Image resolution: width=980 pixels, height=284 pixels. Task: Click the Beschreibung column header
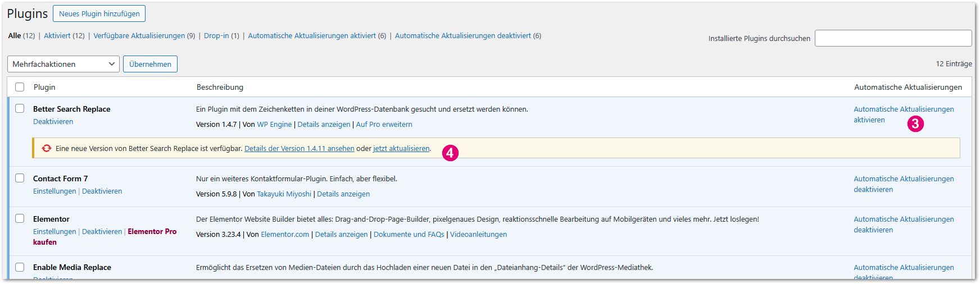click(220, 87)
